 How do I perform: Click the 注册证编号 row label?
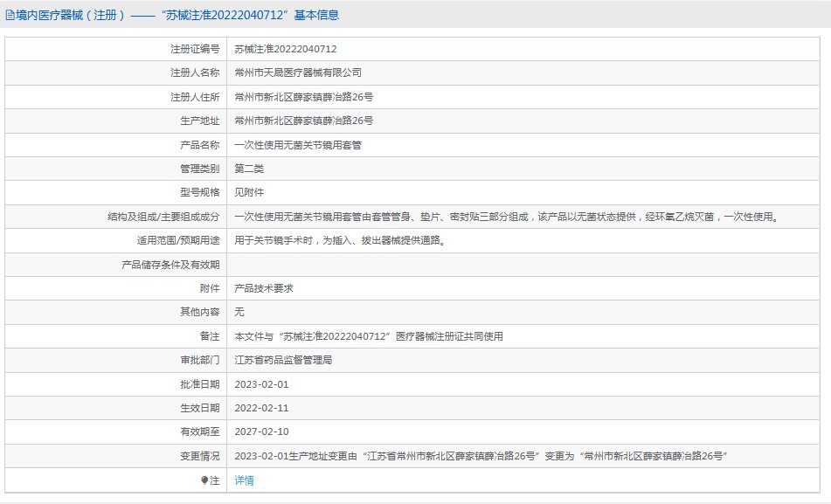[195, 49]
